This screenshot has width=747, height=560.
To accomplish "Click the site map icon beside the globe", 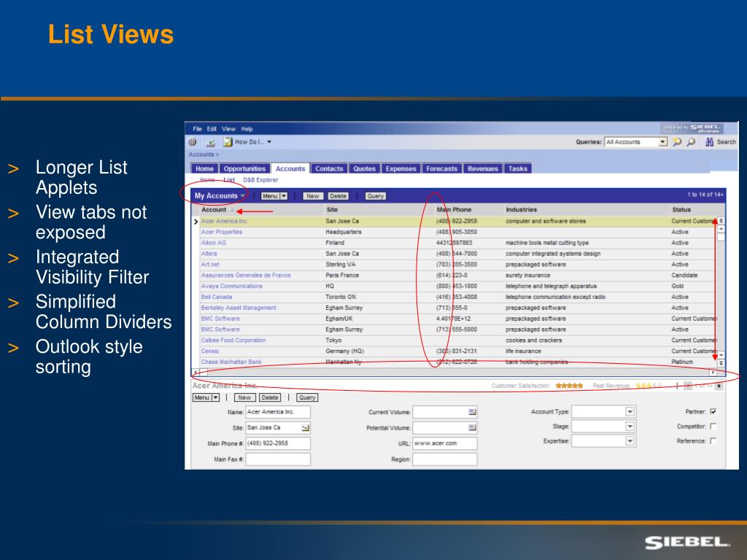I will 210,142.
